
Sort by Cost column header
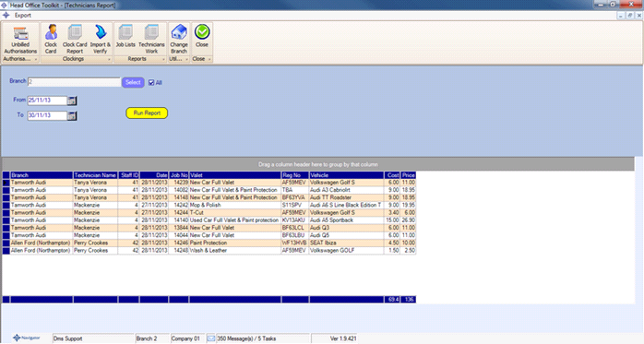[x=392, y=175]
